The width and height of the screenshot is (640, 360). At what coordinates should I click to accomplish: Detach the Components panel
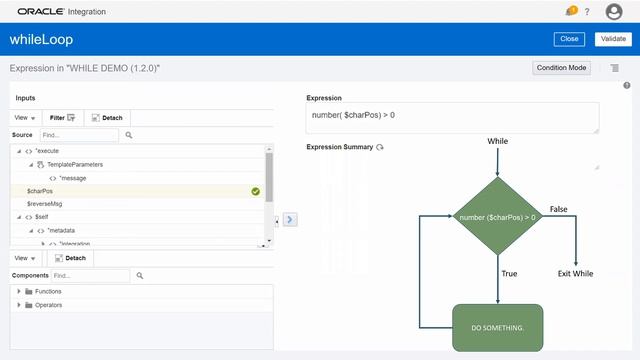coord(70,258)
